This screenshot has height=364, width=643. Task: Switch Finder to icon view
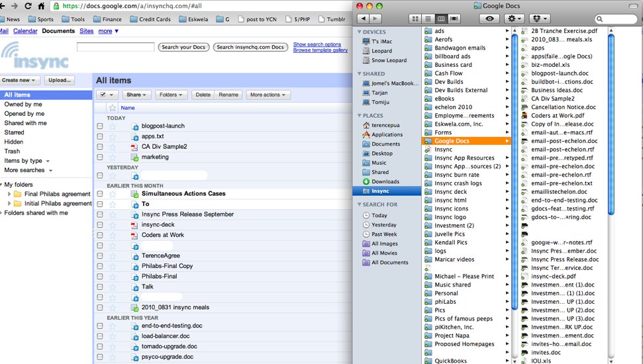[x=415, y=19]
